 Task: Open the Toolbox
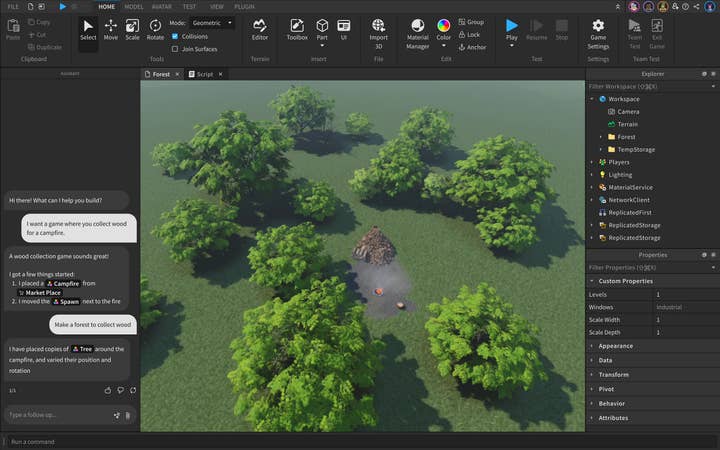pos(297,30)
